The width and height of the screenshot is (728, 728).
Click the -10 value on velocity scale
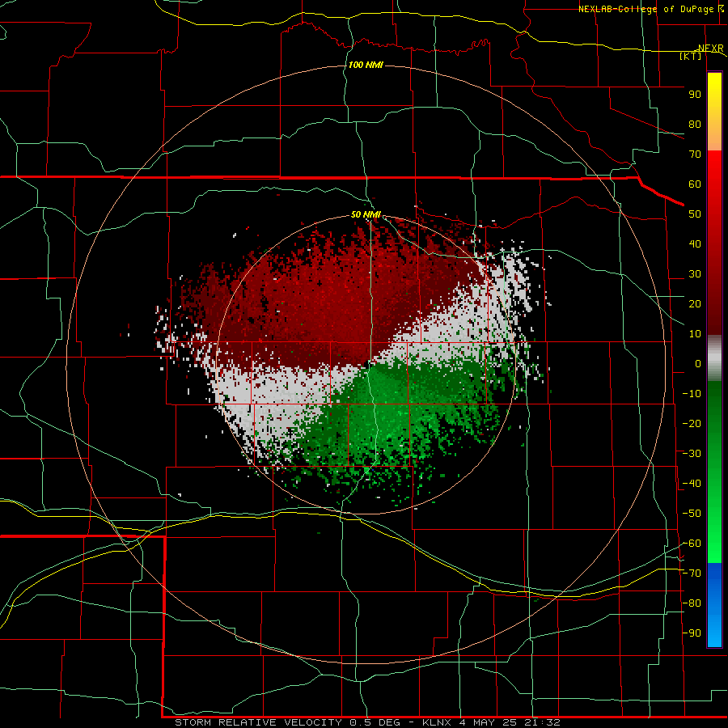692,394
